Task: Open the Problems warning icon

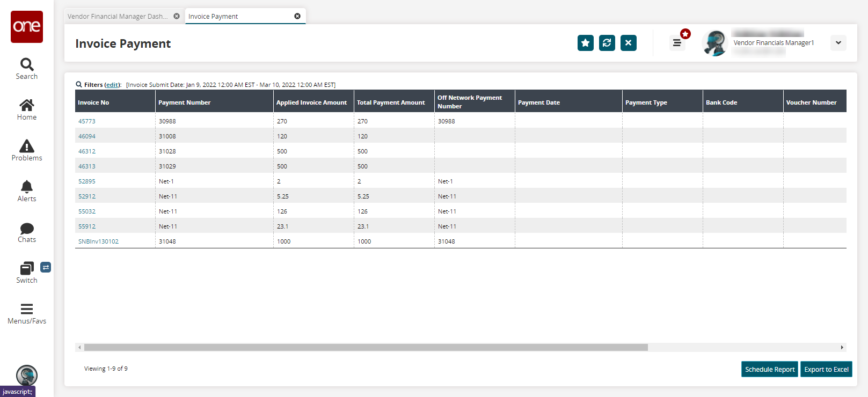Action: click(27, 150)
